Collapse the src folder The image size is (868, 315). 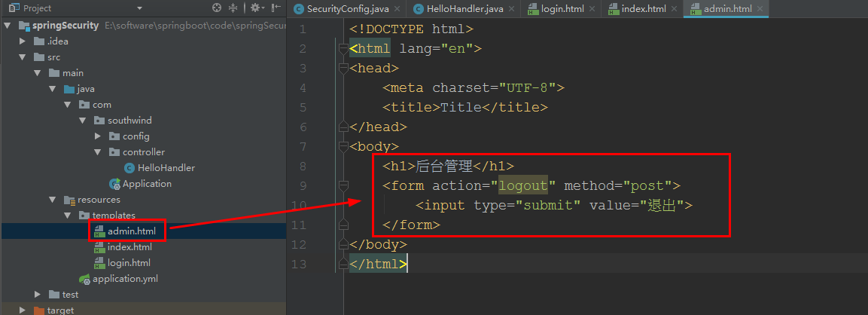click(x=22, y=57)
